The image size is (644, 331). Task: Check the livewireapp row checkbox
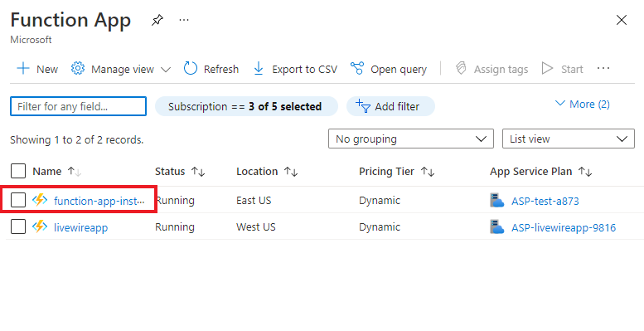[x=18, y=226]
